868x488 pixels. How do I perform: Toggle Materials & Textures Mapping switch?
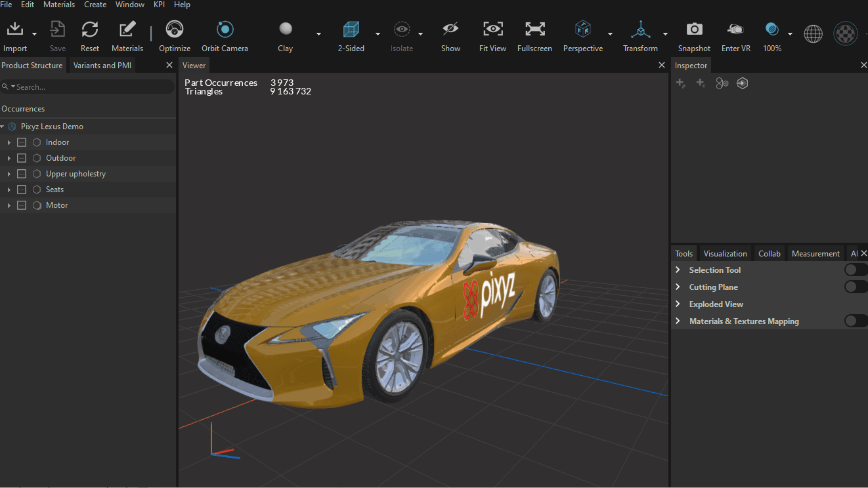(856, 321)
